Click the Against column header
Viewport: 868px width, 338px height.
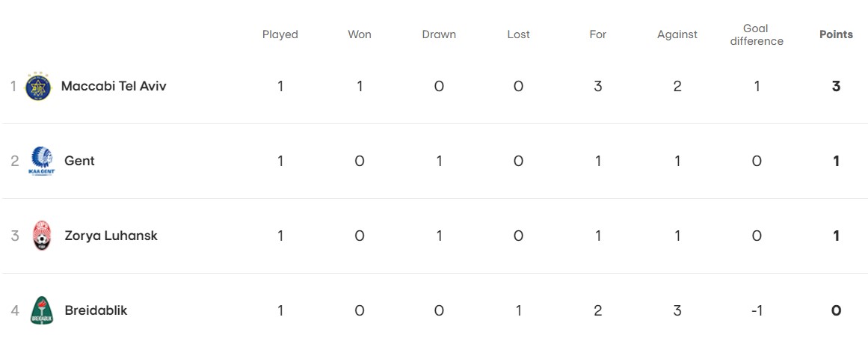(x=677, y=34)
